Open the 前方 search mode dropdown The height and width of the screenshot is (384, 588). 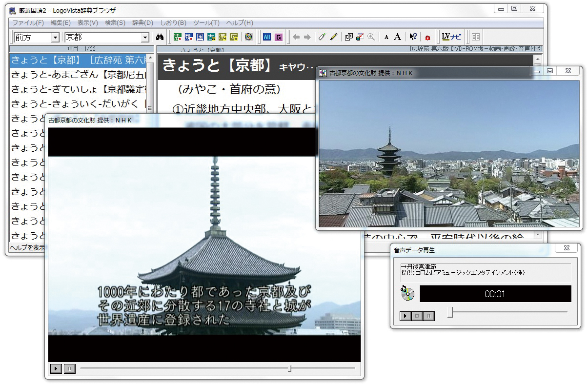pos(55,38)
